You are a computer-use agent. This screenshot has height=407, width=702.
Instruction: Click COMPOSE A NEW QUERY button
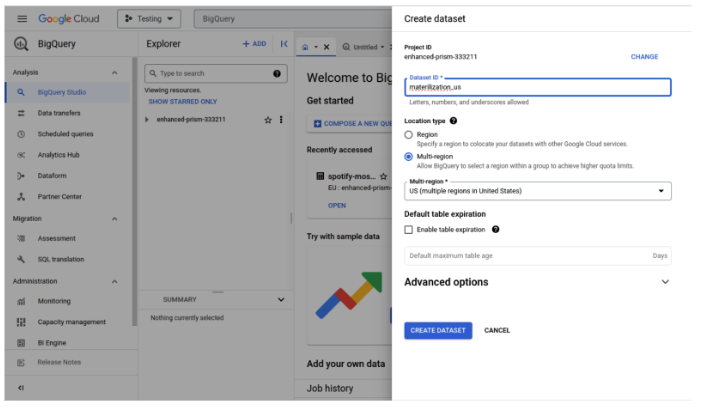tap(352, 124)
